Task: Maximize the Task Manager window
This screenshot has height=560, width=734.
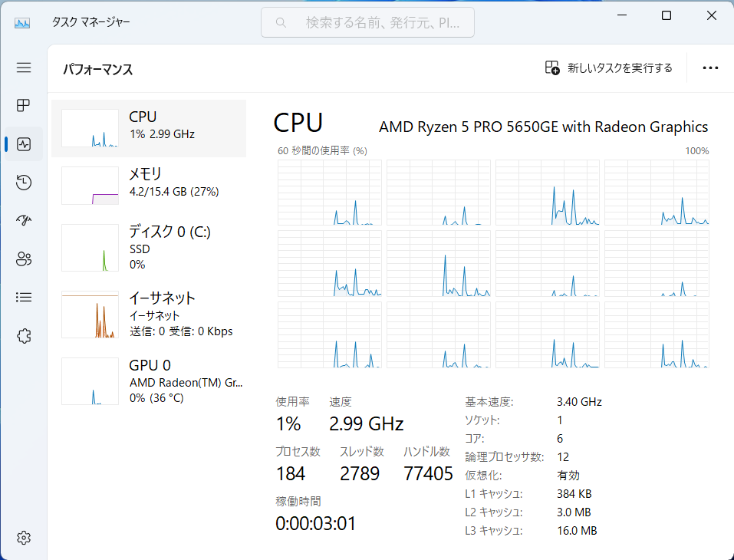Action: click(667, 15)
